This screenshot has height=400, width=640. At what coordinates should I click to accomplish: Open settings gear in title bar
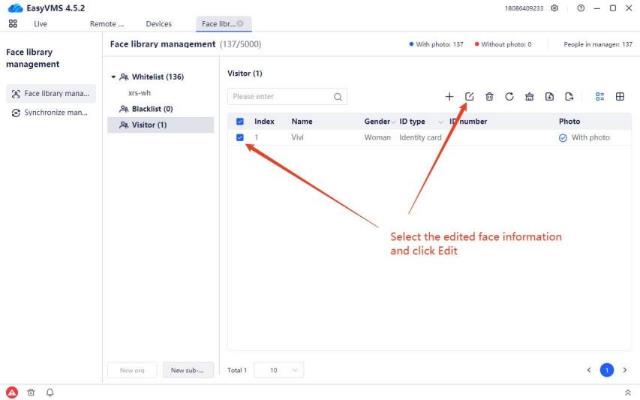pos(555,8)
